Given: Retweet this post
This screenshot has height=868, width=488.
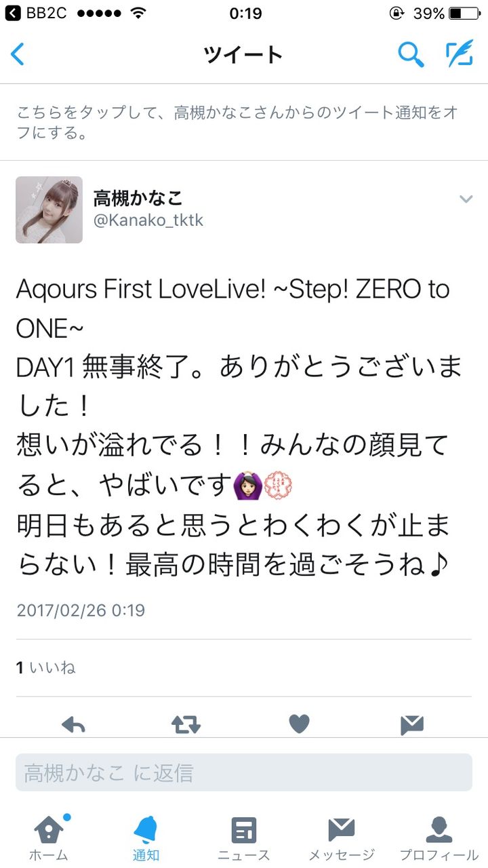Looking at the screenshot, I should coord(186,724).
